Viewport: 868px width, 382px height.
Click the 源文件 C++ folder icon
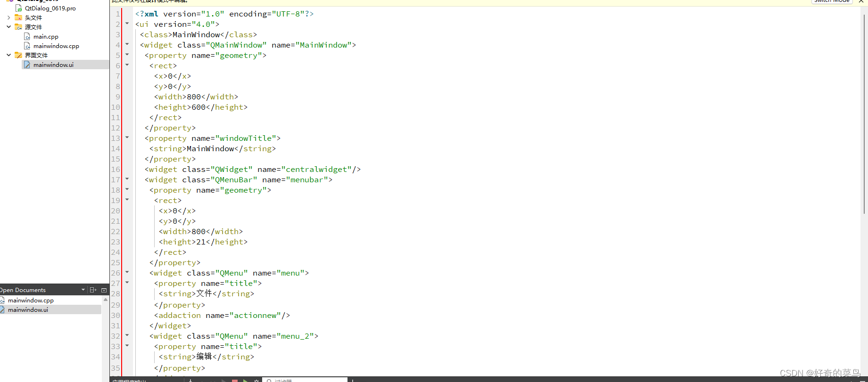(x=18, y=27)
